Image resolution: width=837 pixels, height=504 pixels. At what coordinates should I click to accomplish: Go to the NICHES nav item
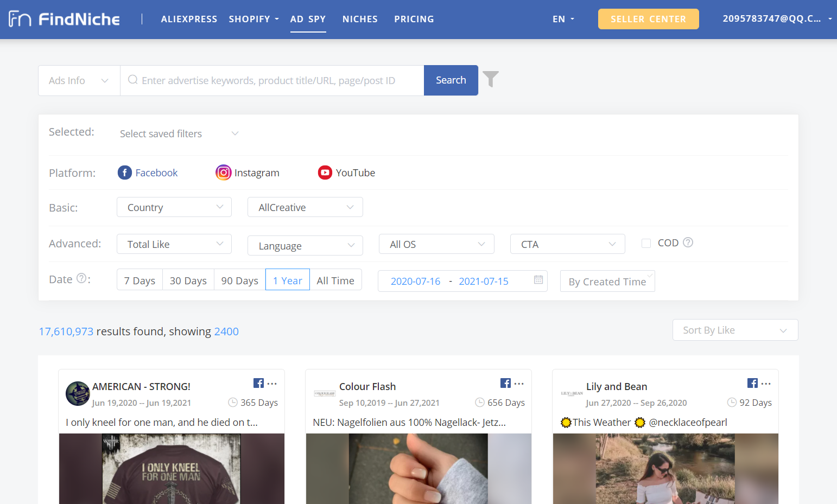click(x=360, y=19)
